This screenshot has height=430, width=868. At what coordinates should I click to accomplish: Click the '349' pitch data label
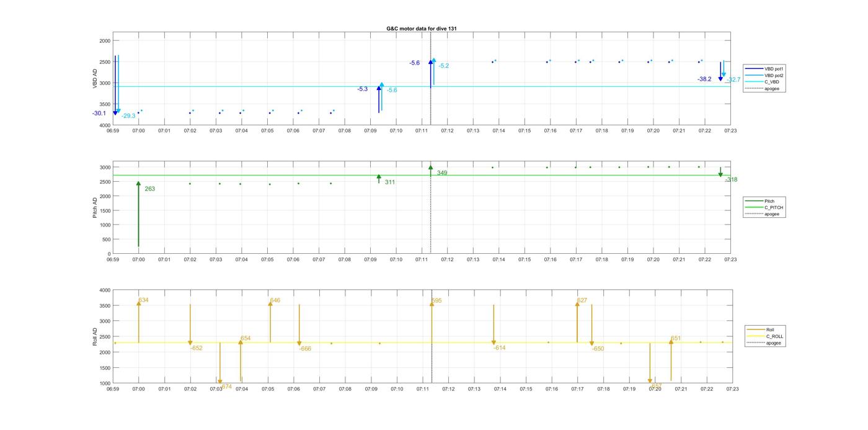point(442,173)
